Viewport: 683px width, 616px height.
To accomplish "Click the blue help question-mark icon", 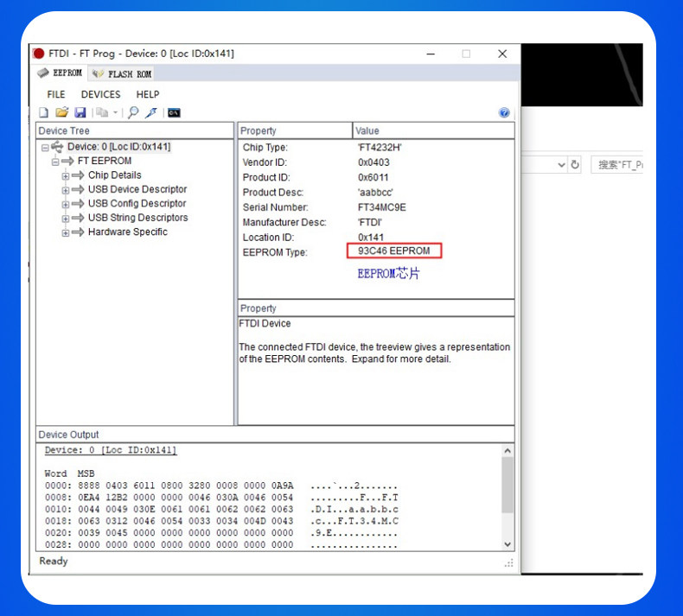I will pyautogui.click(x=504, y=113).
